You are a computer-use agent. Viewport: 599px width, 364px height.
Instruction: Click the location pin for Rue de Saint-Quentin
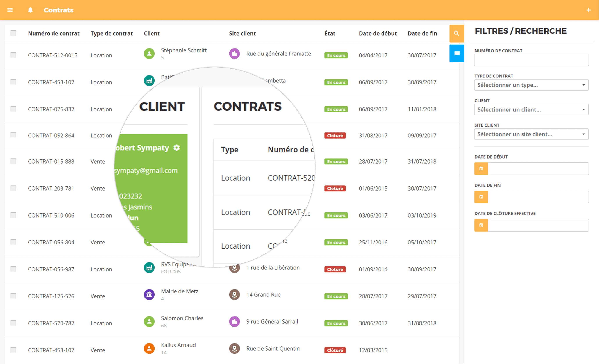click(x=234, y=349)
